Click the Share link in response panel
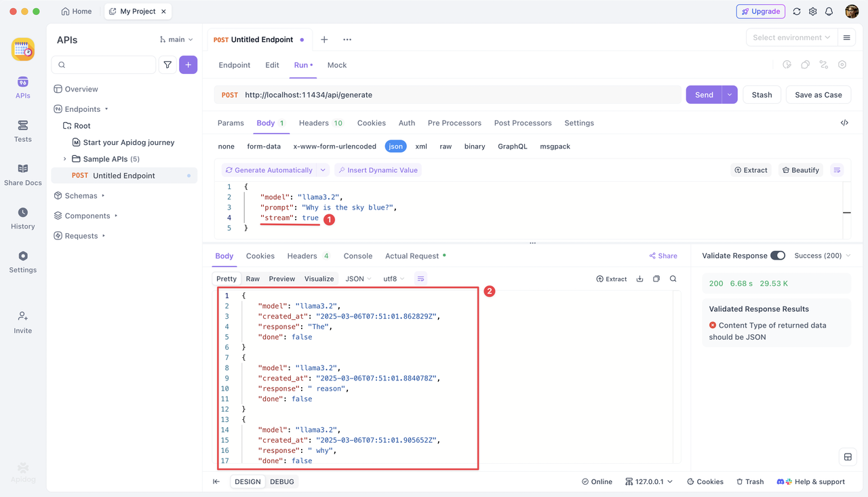 (663, 256)
